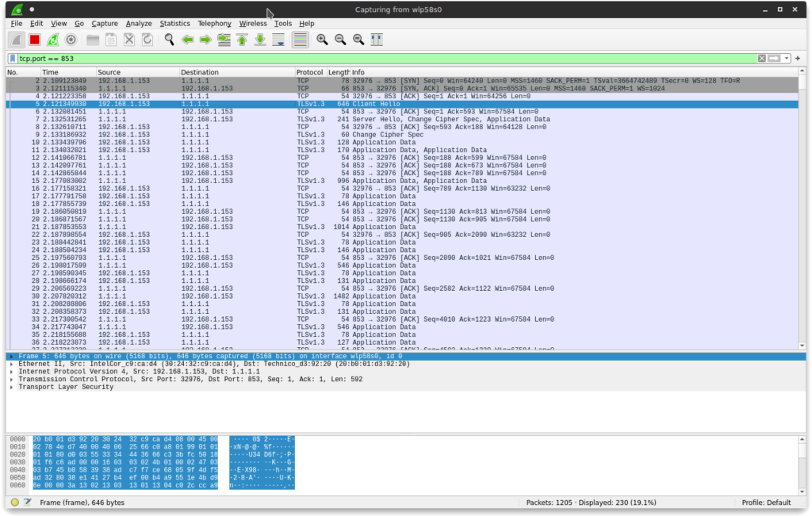
Task: Open the find packet tool
Action: coord(167,39)
